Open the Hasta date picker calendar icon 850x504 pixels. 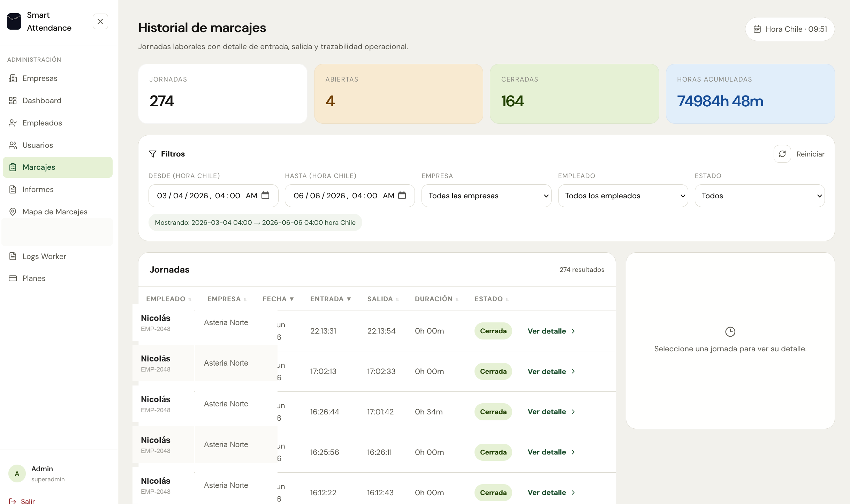[x=402, y=196]
